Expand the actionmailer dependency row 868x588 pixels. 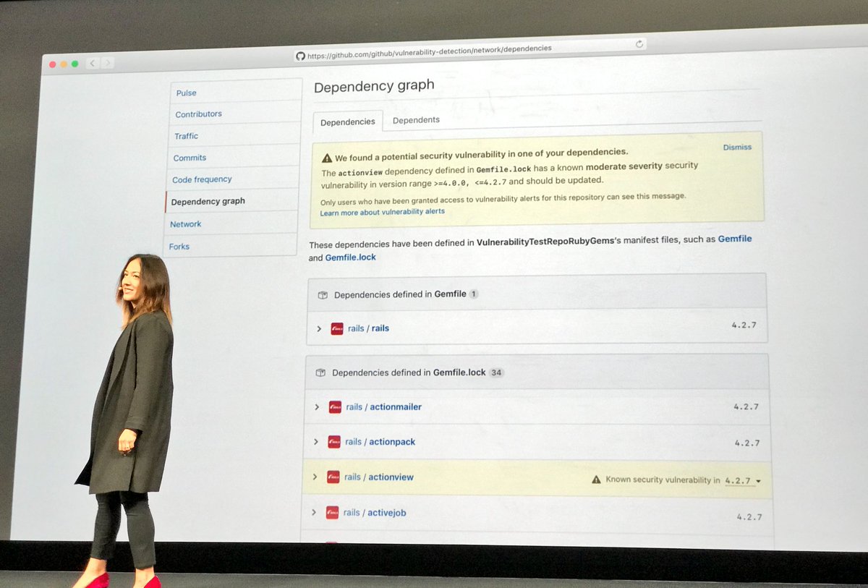(x=317, y=407)
